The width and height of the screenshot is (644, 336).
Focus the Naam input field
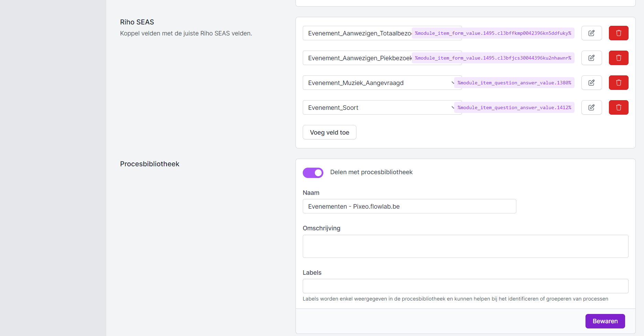point(409,206)
